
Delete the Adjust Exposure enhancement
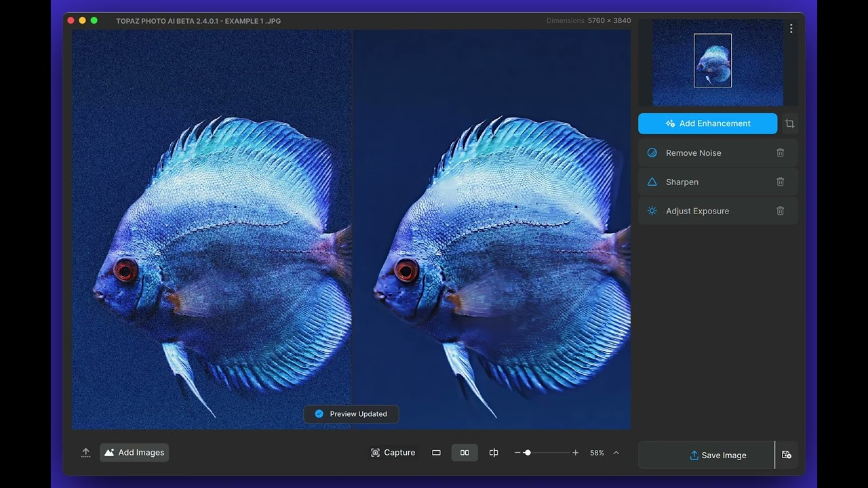[x=780, y=211]
